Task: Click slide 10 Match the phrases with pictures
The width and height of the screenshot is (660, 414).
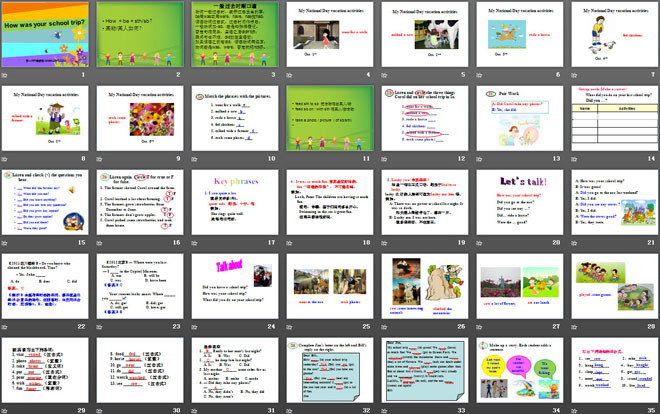Action: [235, 120]
